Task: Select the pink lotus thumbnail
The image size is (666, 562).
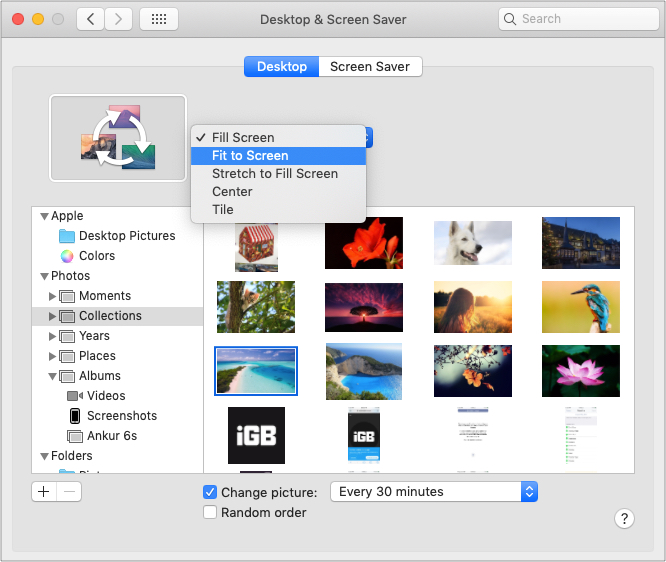Action: tap(581, 371)
